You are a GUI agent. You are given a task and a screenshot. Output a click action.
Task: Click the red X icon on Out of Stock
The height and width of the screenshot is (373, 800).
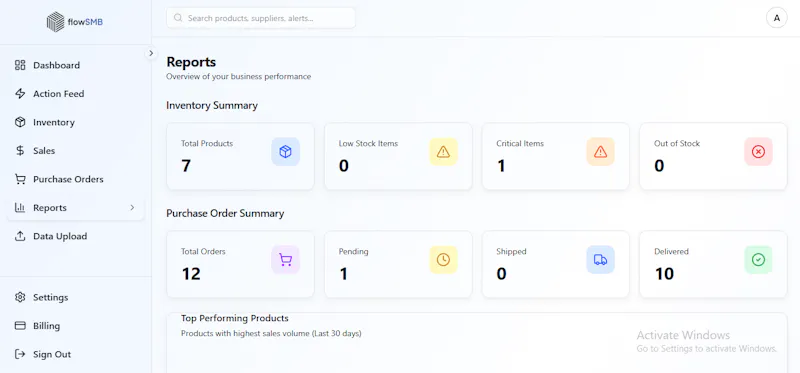click(x=758, y=152)
